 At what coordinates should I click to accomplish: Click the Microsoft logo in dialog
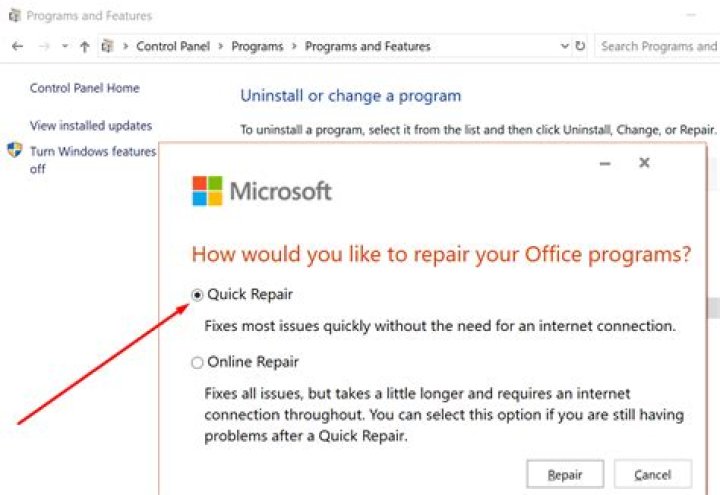[207, 191]
